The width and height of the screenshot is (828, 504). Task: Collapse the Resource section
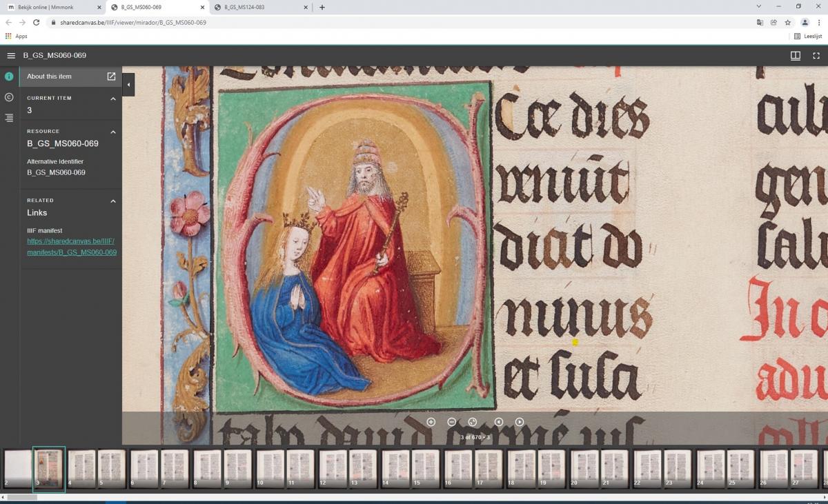(113, 132)
